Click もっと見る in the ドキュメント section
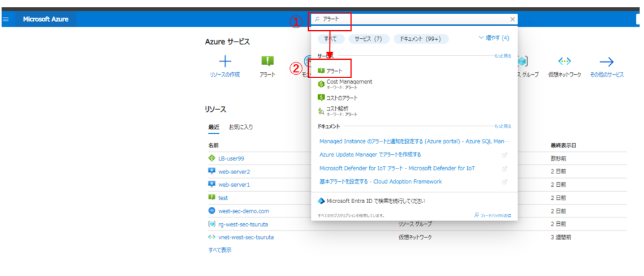The height and width of the screenshot is (276, 644). 502,126
